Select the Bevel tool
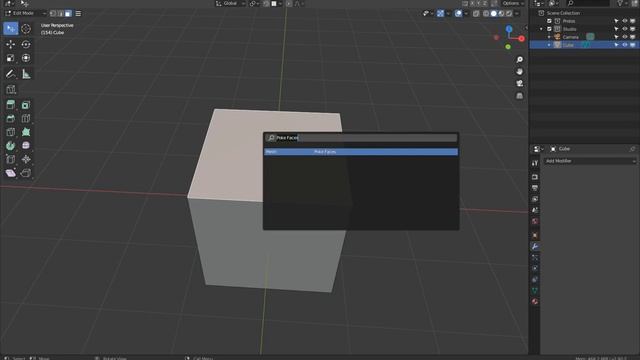This screenshot has width=640, height=360. tap(11, 118)
